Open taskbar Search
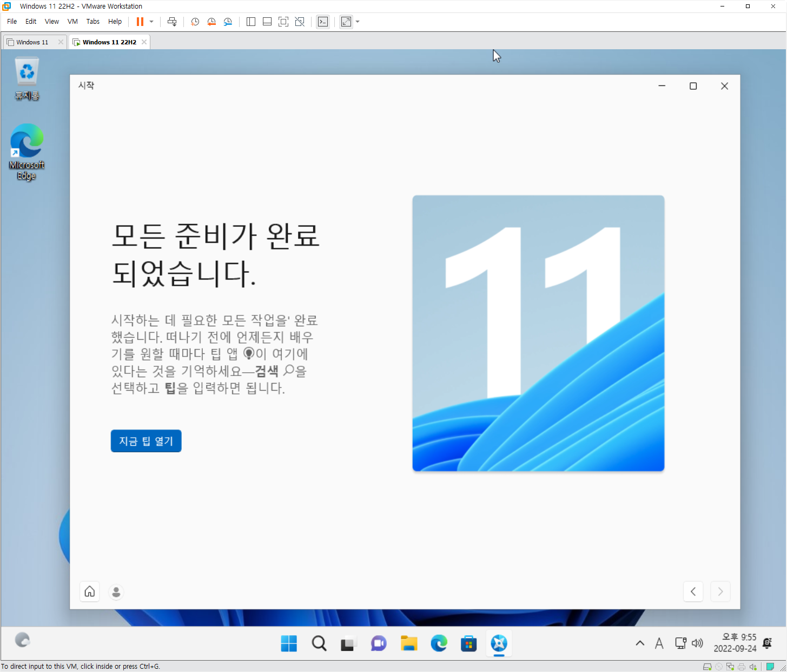 point(319,643)
